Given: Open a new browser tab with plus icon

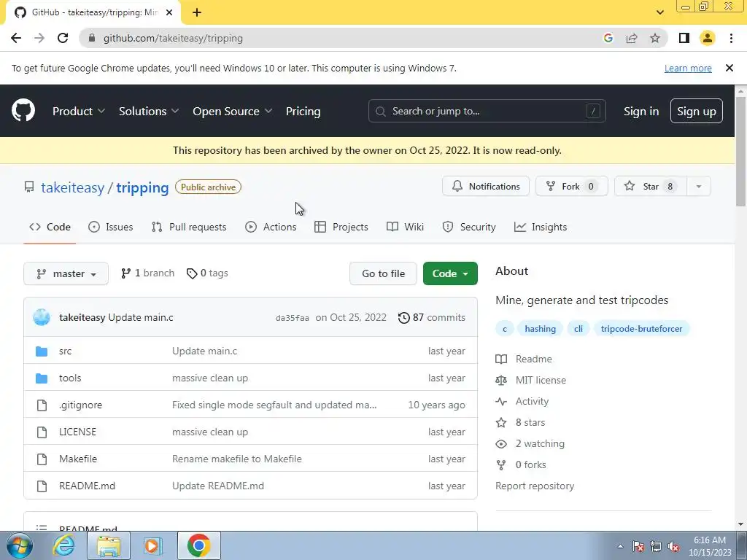Looking at the screenshot, I should 197,12.
